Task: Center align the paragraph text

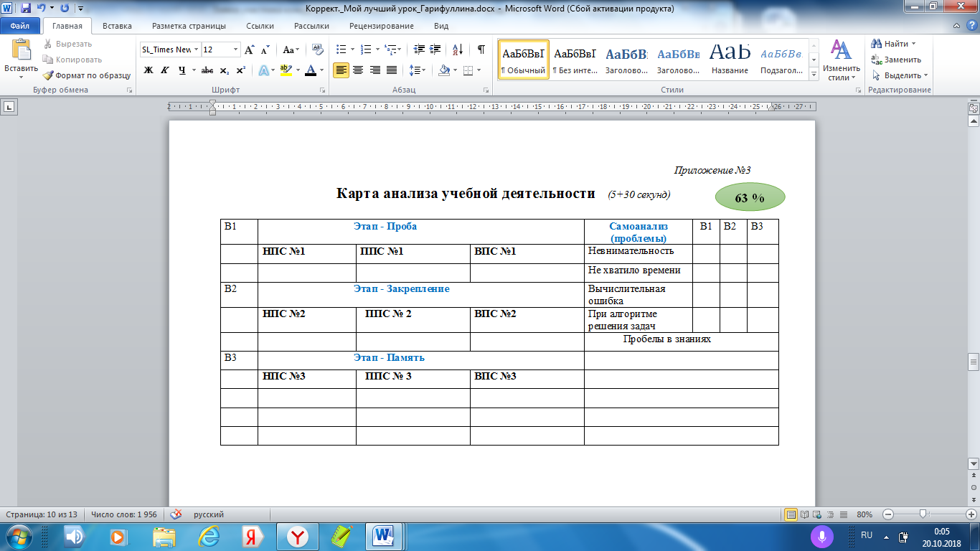Action: (358, 70)
